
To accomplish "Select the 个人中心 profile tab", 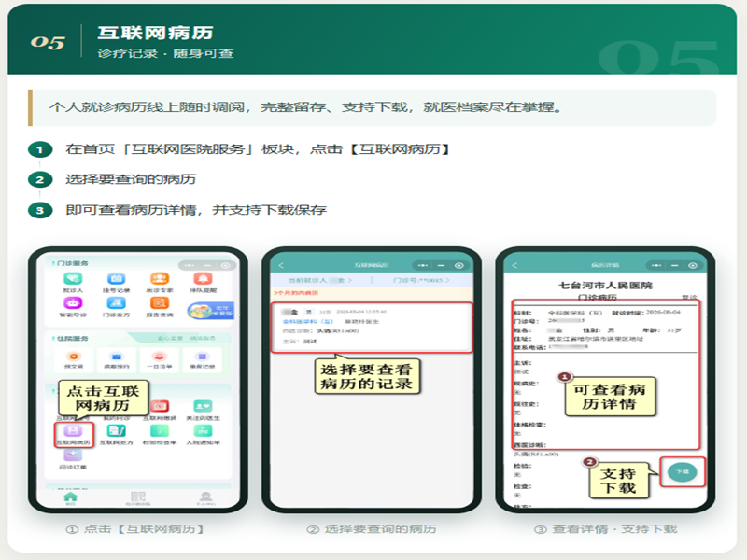I will coord(205,498).
